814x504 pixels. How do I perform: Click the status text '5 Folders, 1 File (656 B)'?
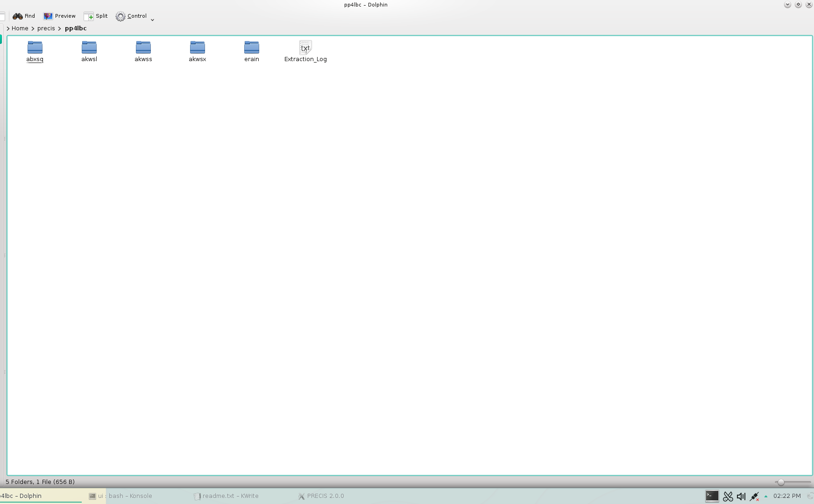40,482
